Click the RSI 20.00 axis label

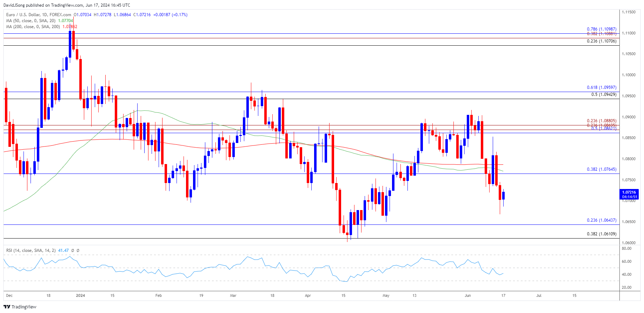(626, 287)
